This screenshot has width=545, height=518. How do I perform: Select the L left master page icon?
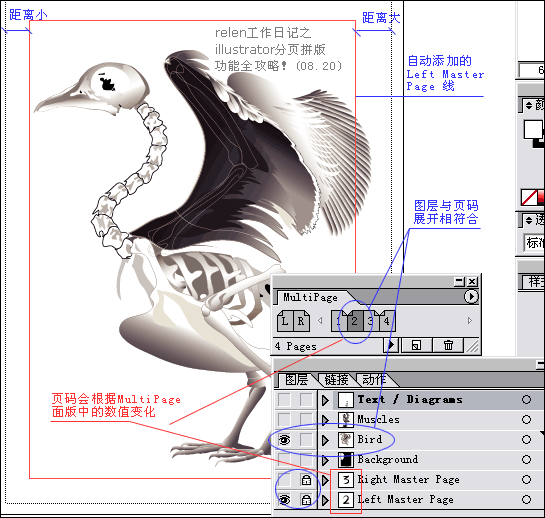click(x=285, y=320)
